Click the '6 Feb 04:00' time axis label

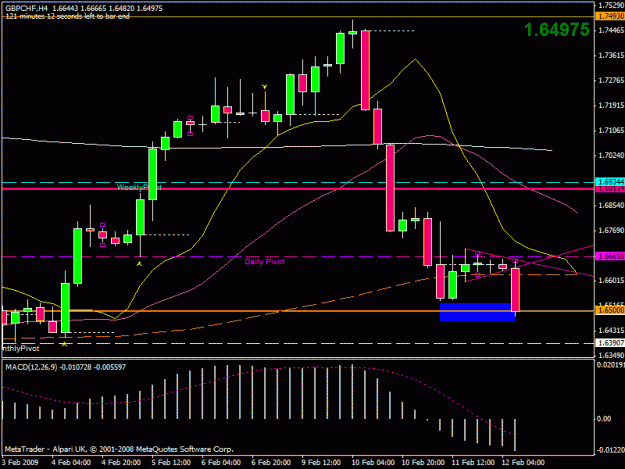[221, 463]
